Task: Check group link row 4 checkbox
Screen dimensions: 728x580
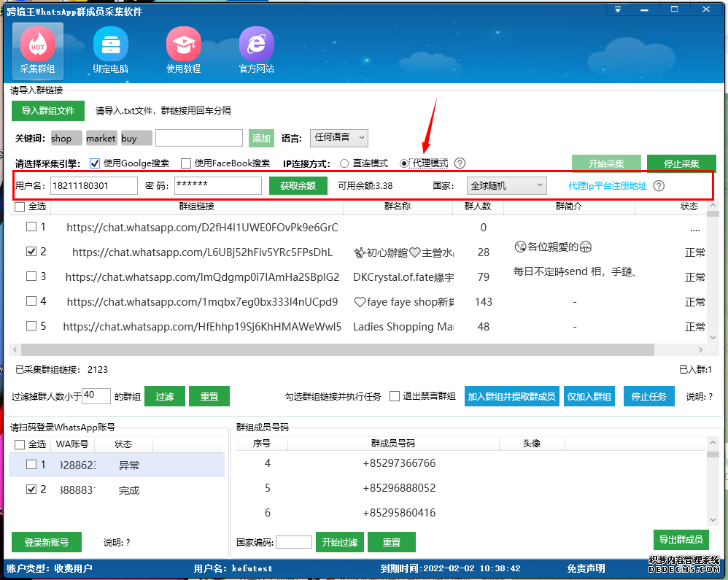Action: pos(31,301)
